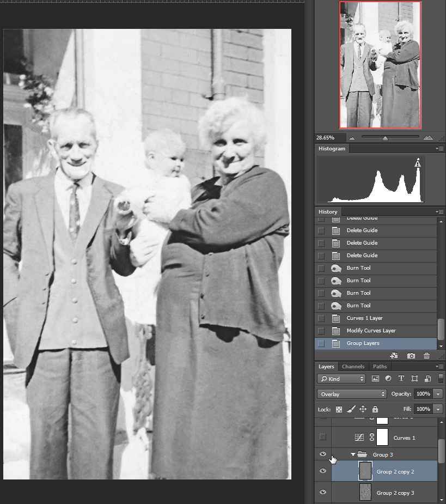
Task: Switch to the Channels tab
Action: click(353, 367)
